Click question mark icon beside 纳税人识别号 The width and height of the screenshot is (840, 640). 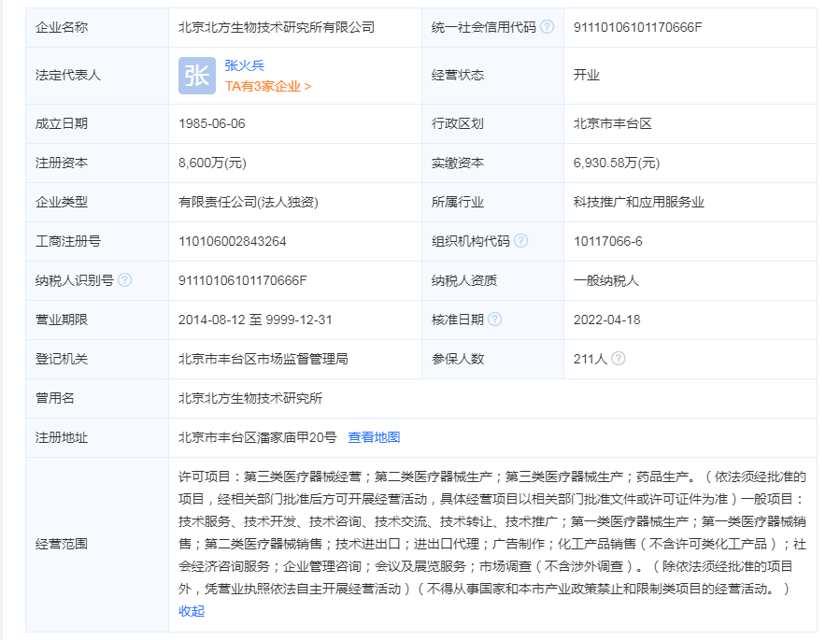click(123, 282)
